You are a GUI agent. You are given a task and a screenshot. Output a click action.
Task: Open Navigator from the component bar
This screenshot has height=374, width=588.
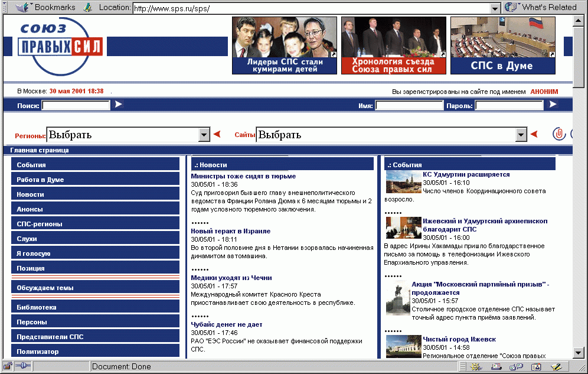coord(476,366)
